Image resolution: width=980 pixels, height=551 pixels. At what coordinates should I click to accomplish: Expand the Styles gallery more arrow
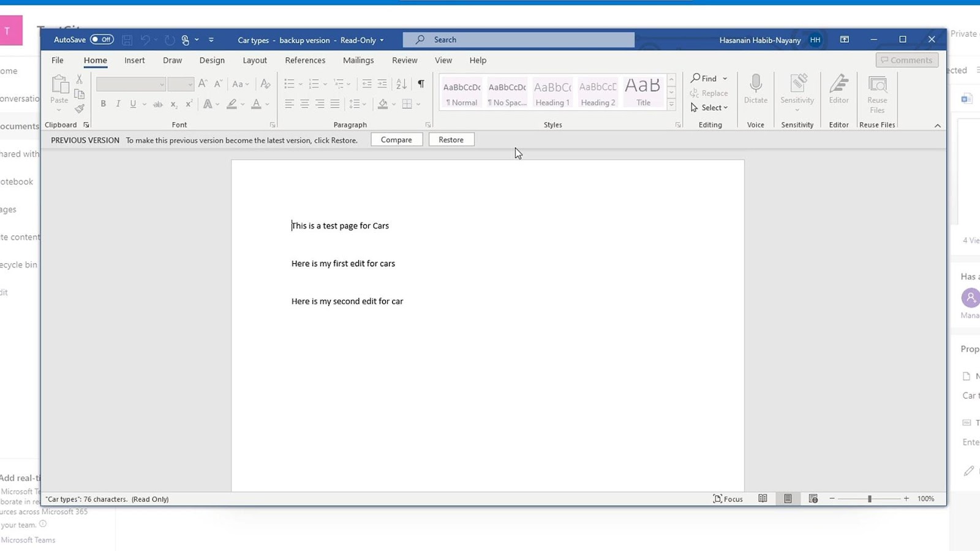pyautogui.click(x=671, y=105)
